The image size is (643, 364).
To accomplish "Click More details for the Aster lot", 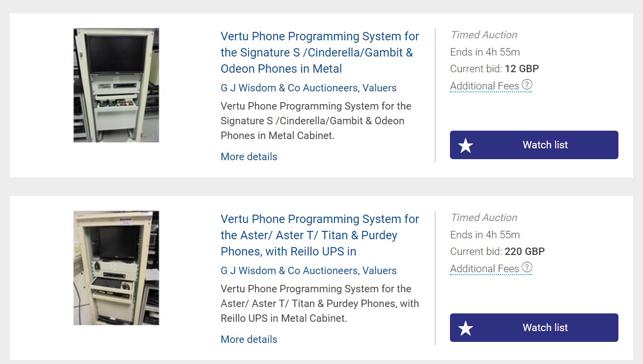I will pos(249,339).
